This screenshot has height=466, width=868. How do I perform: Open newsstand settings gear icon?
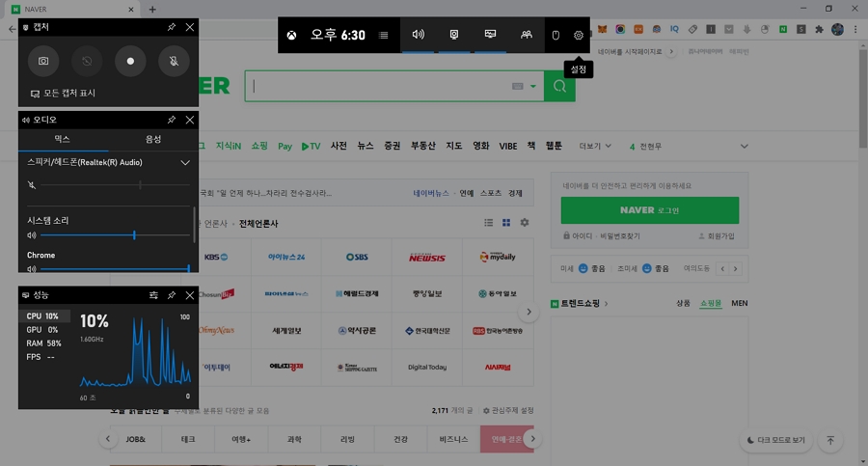(x=525, y=223)
